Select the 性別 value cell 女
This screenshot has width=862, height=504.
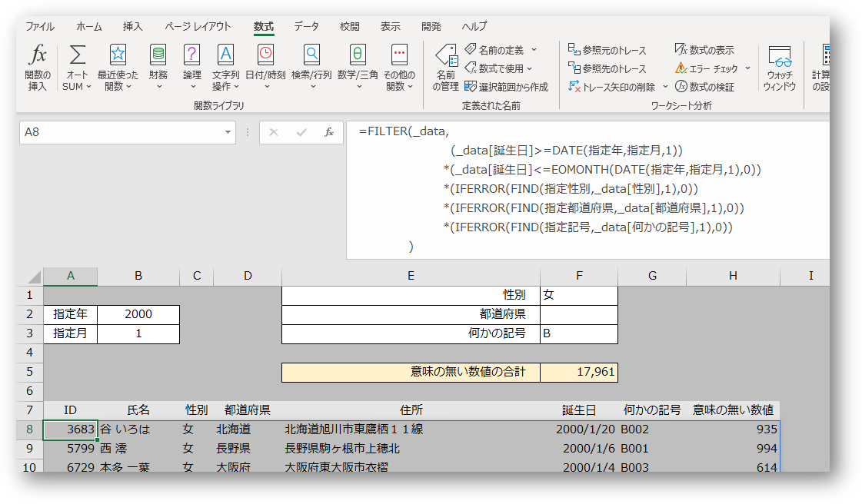pyautogui.click(x=579, y=295)
